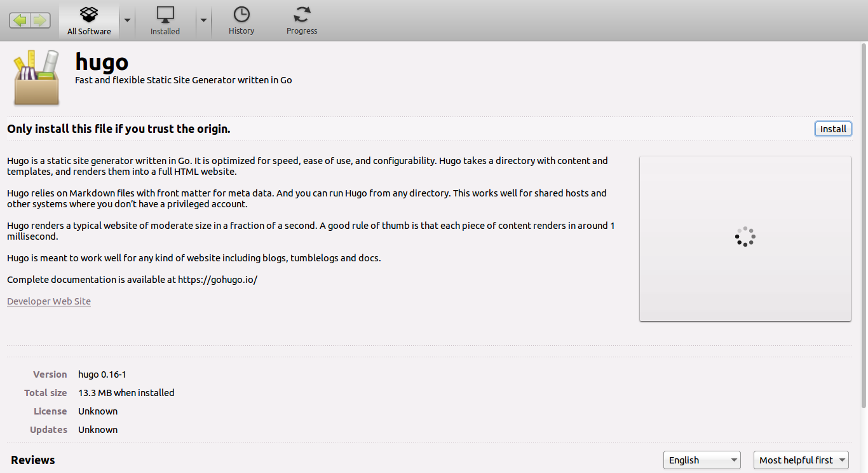Expand the All Software dropdown arrow
This screenshot has width=868, height=473.
pos(127,20)
